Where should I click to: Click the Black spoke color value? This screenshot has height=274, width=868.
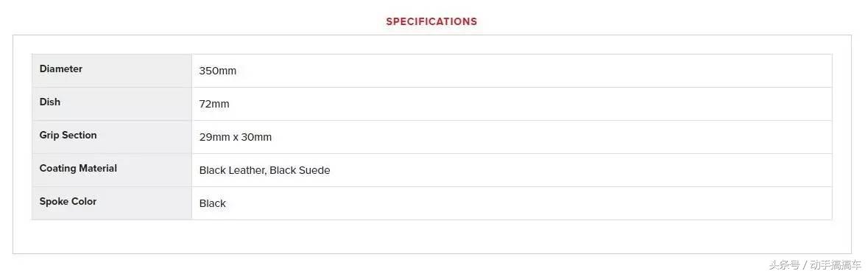click(213, 204)
